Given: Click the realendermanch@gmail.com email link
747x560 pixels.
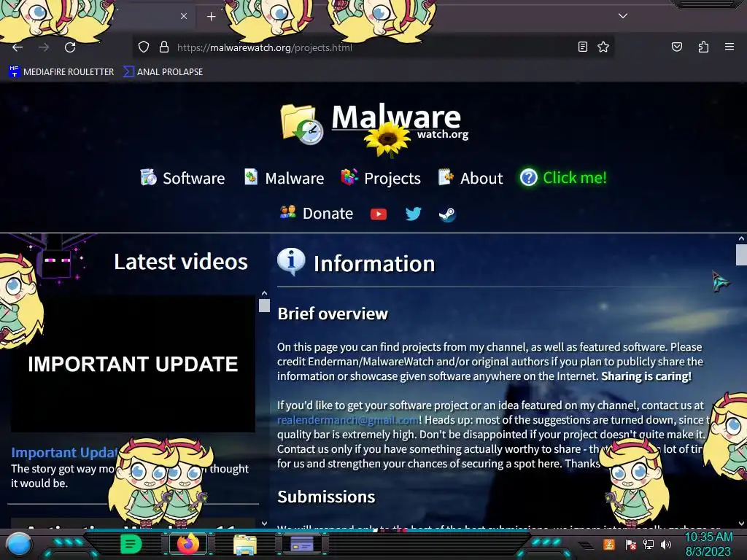Looking at the screenshot, I should (348, 420).
